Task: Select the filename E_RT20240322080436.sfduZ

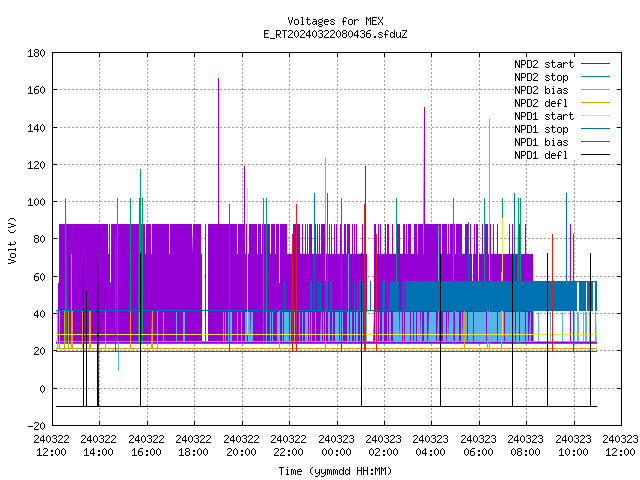Action: point(335,34)
